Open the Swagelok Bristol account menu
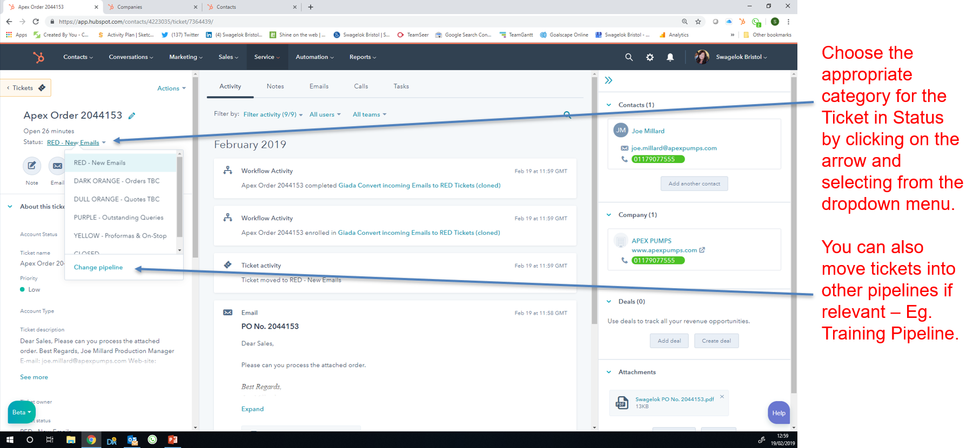Viewport: 980px width, 448px height. (x=741, y=57)
